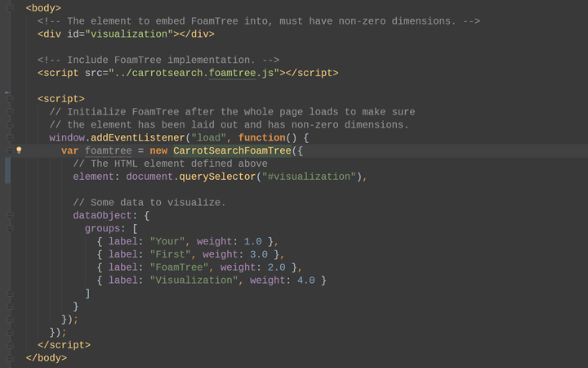Click the CarrotSearchFoamTree constructor name

click(x=232, y=150)
